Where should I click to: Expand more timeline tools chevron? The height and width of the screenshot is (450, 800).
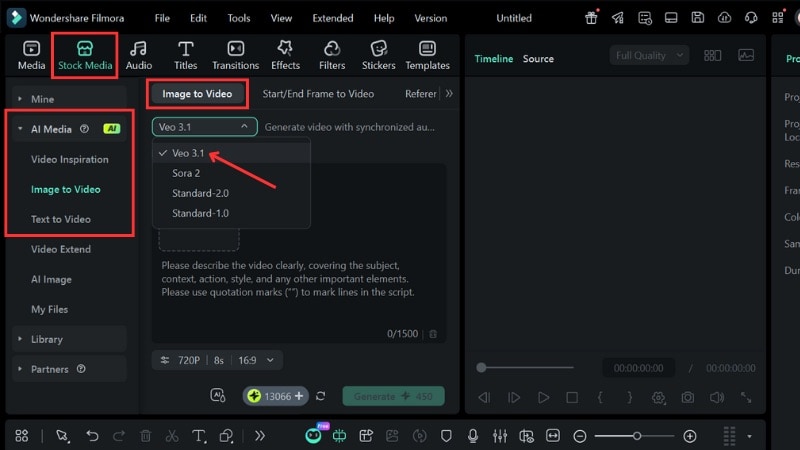(x=260, y=436)
